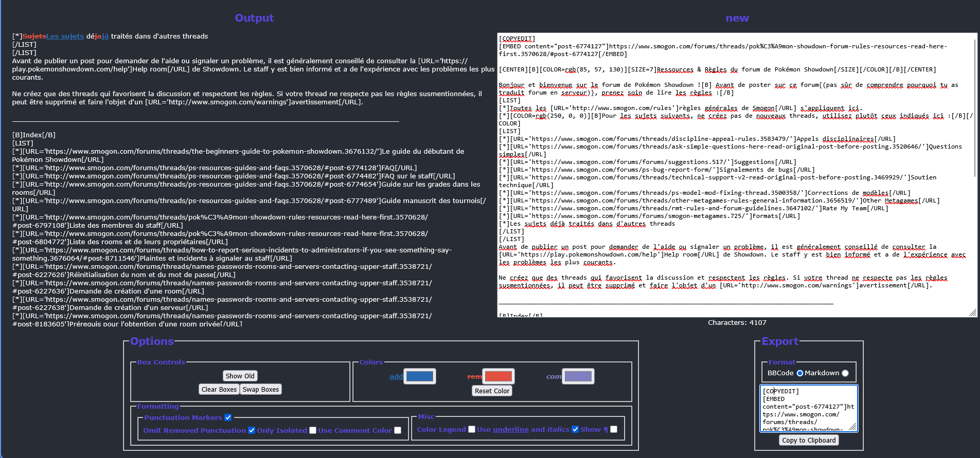This screenshot has height=458, width=980.
Task: Click the Export legend title
Action: pos(780,341)
